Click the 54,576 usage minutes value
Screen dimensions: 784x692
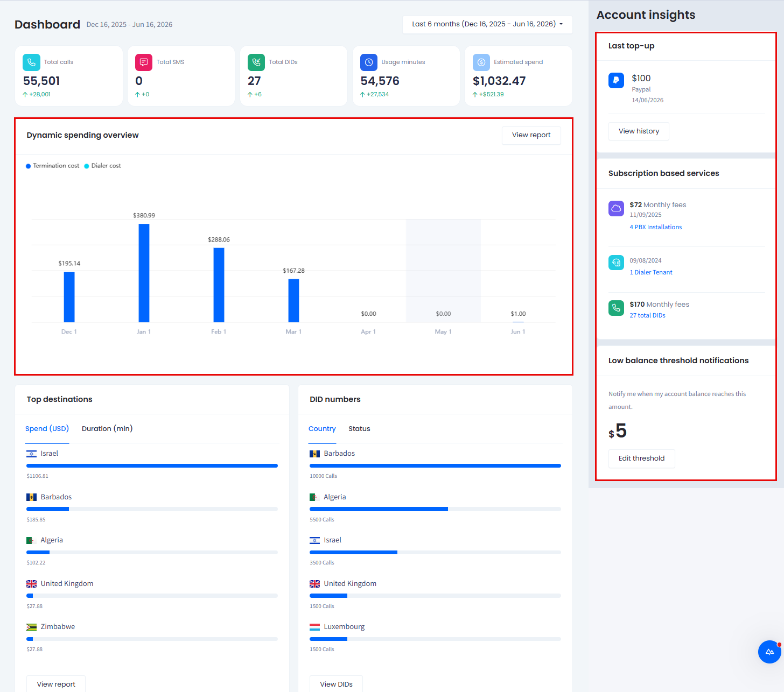click(x=380, y=81)
